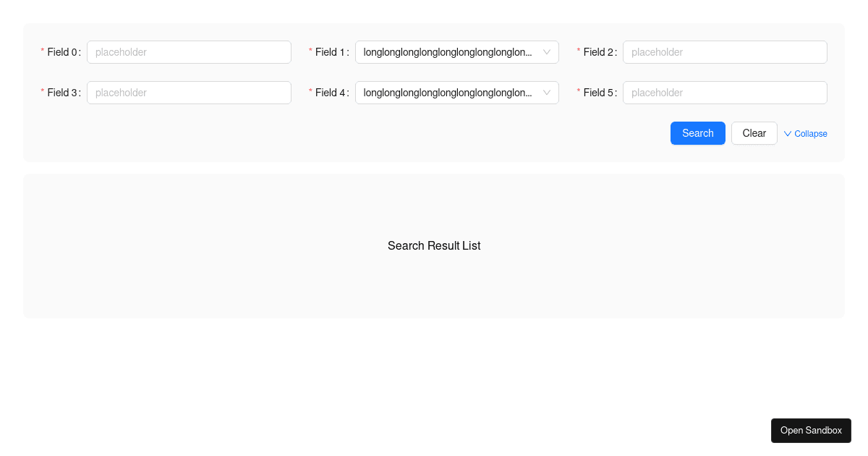Click the Field 2 input box
This screenshot has width=868, height=456.
(725, 52)
